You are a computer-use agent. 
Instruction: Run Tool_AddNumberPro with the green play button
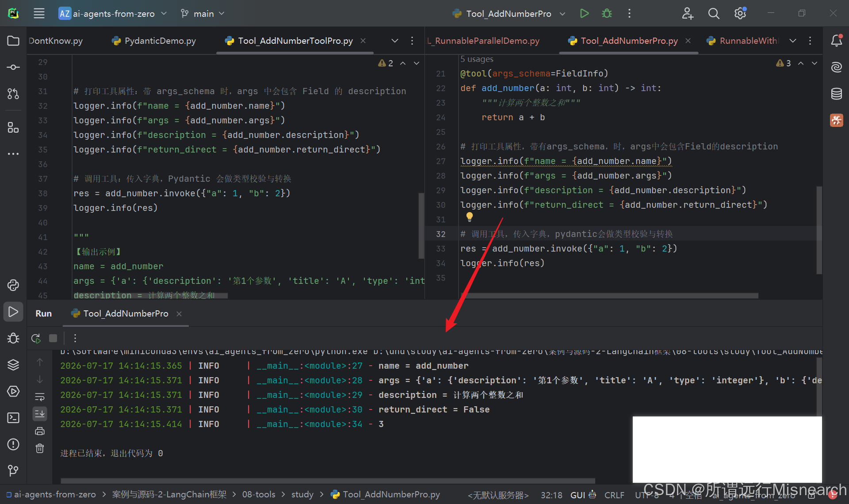tap(584, 13)
